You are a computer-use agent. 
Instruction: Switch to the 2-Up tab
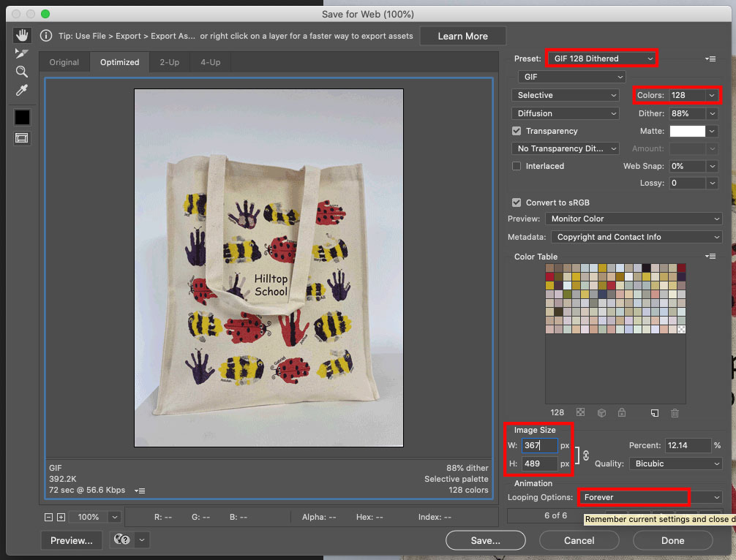click(169, 62)
